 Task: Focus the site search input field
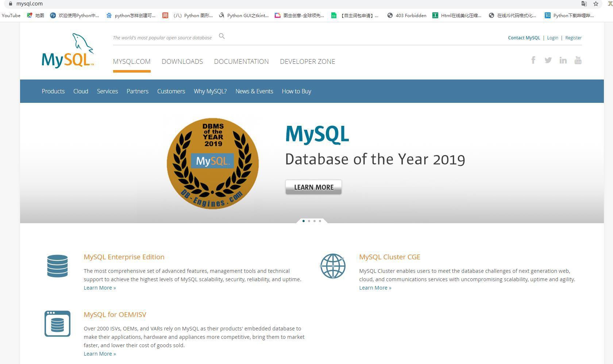pos(162,38)
